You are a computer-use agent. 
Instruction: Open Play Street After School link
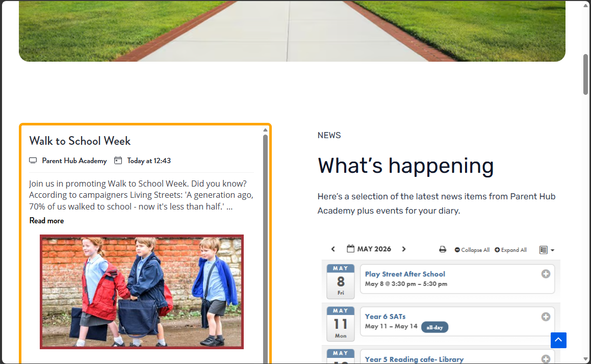tap(405, 274)
